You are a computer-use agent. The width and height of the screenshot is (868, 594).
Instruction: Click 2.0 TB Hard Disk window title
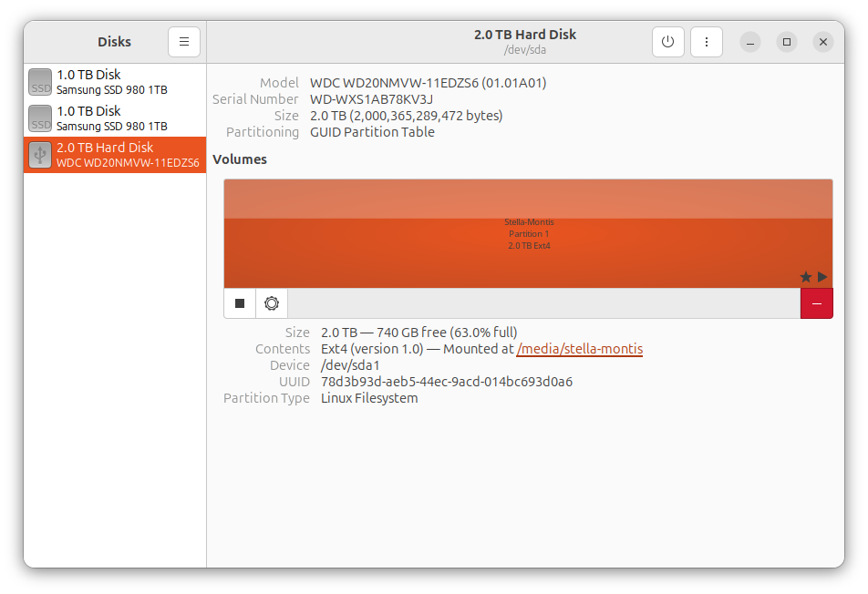525,35
